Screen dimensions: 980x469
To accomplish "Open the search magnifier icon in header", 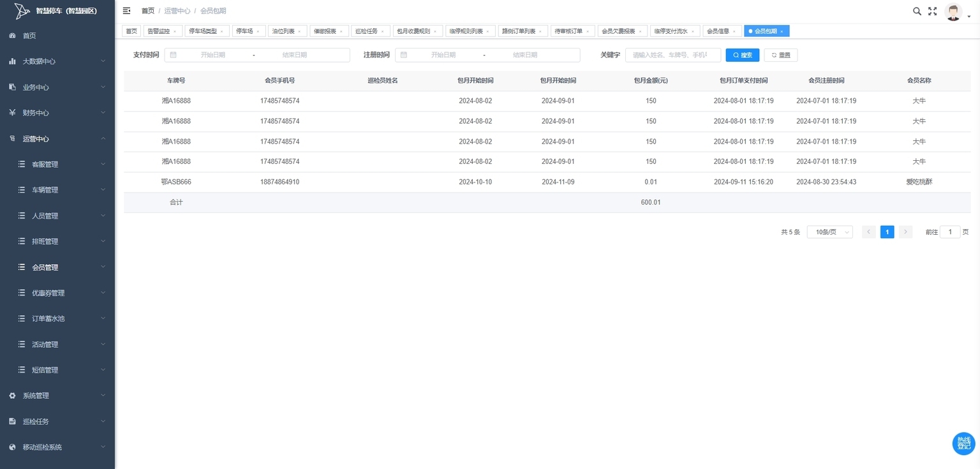I will coord(917,11).
